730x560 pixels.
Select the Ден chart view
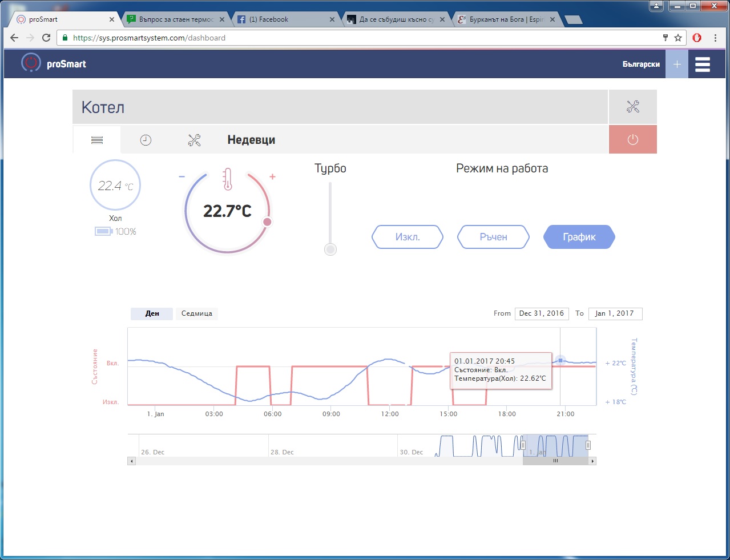point(152,313)
